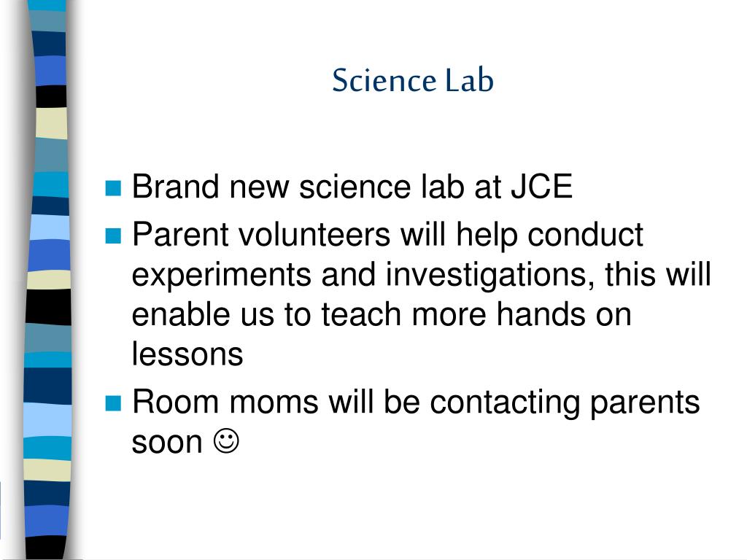Click the words contacting parents
The height and width of the screenshot is (560, 747).
click(x=565, y=403)
